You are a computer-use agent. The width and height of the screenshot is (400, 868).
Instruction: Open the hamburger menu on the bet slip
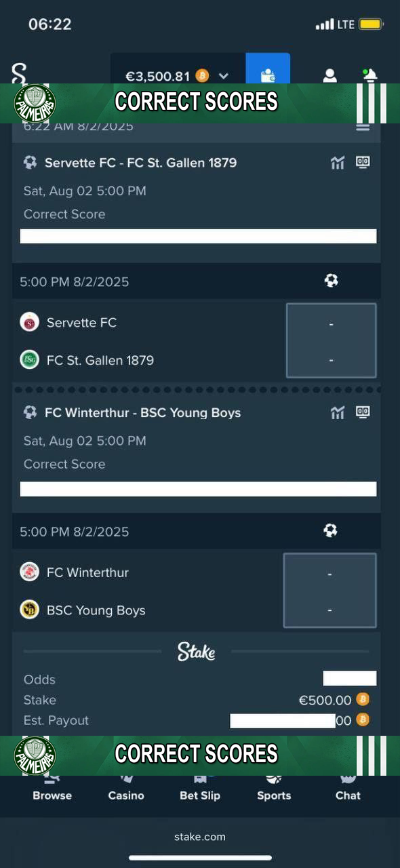363,127
